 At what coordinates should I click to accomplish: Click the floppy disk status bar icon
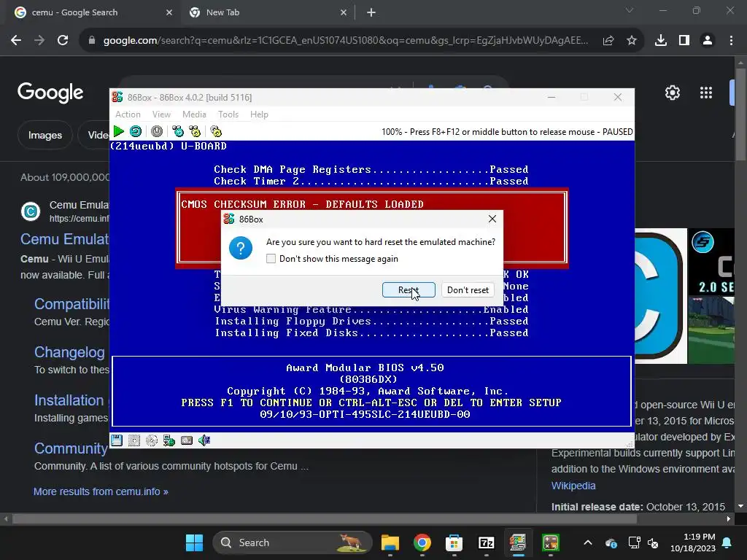(117, 440)
